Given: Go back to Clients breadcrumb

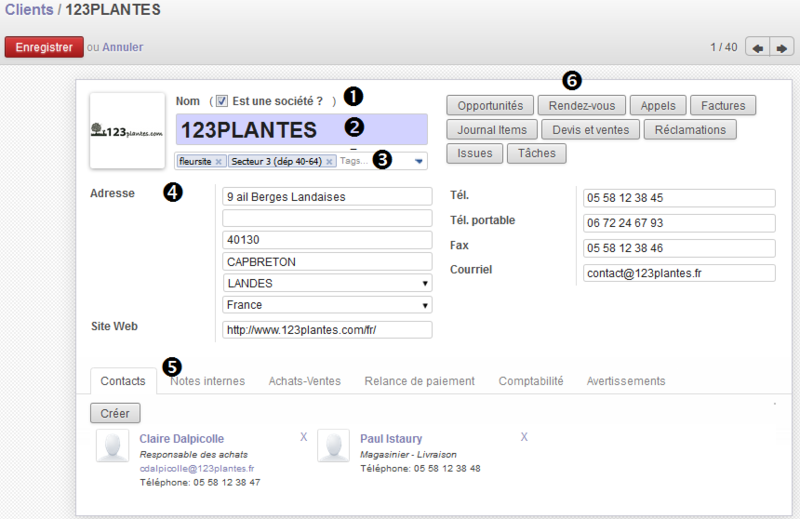Looking at the screenshot, I should pos(29,10).
